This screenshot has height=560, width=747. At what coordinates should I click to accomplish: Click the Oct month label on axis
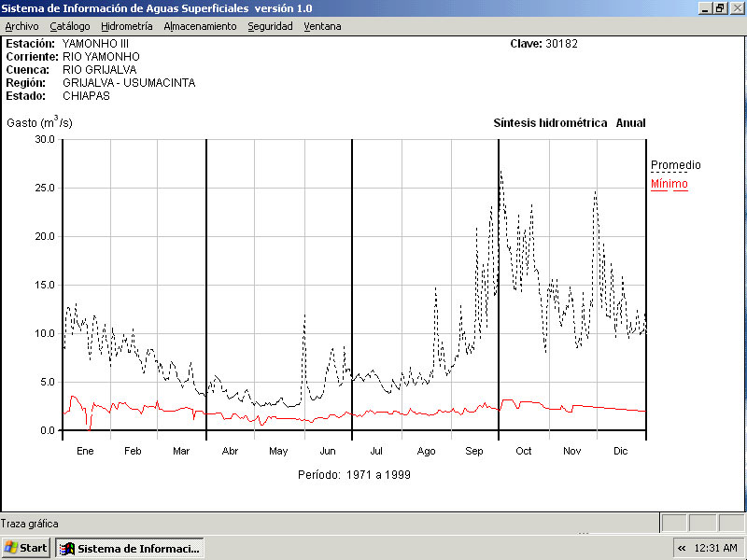524,451
